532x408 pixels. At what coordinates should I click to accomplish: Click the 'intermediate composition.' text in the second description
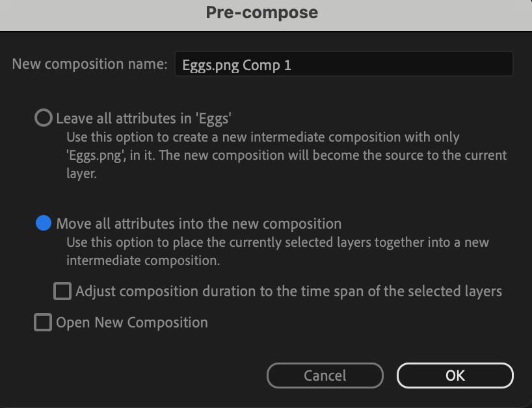tap(143, 261)
